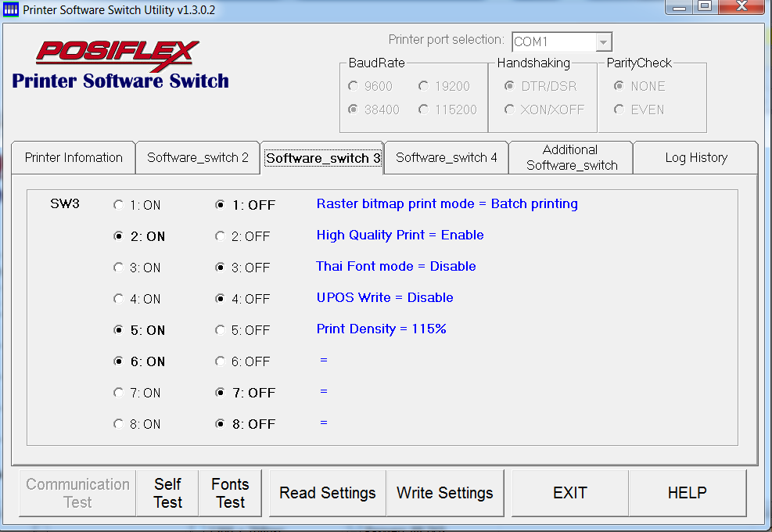Open the Additional Software_switch tab
Image resolution: width=772 pixels, height=532 pixels.
tap(571, 157)
